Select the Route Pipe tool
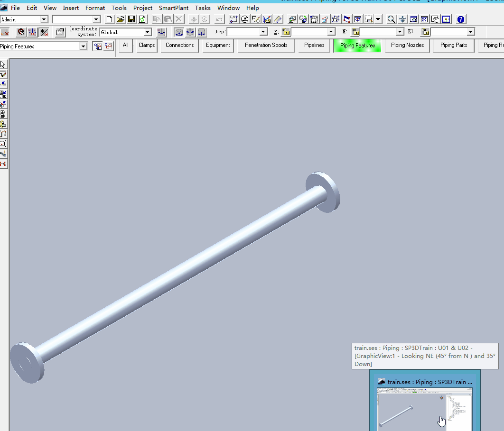Screen dimensions: 504x431 [x=3, y=74]
